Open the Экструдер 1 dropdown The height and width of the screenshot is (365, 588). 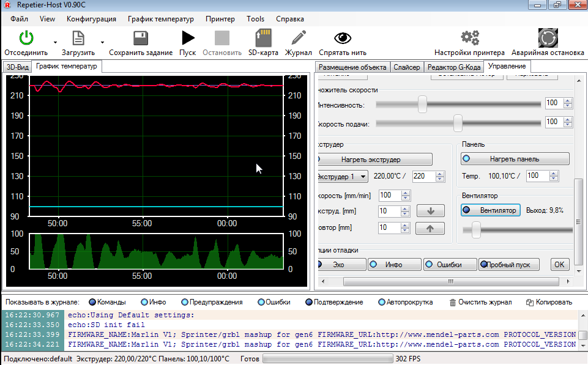tap(342, 177)
